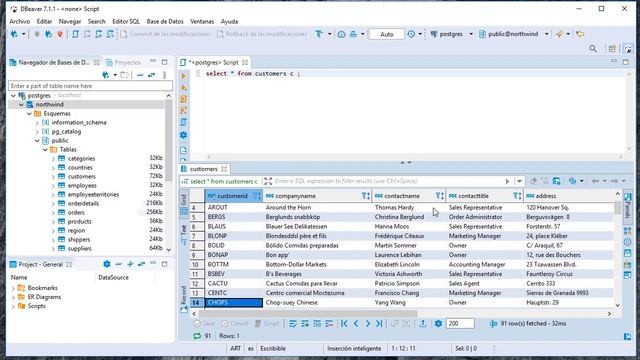Open a new SQL editor from toolbar
Image resolution: width=640 pixels, height=360 pixels.
click(76, 34)
